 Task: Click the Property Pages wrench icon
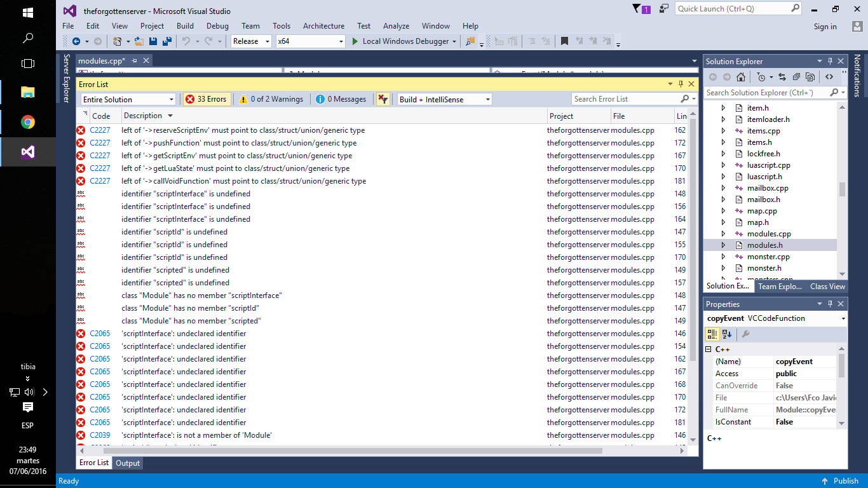[x=746, y=334]
